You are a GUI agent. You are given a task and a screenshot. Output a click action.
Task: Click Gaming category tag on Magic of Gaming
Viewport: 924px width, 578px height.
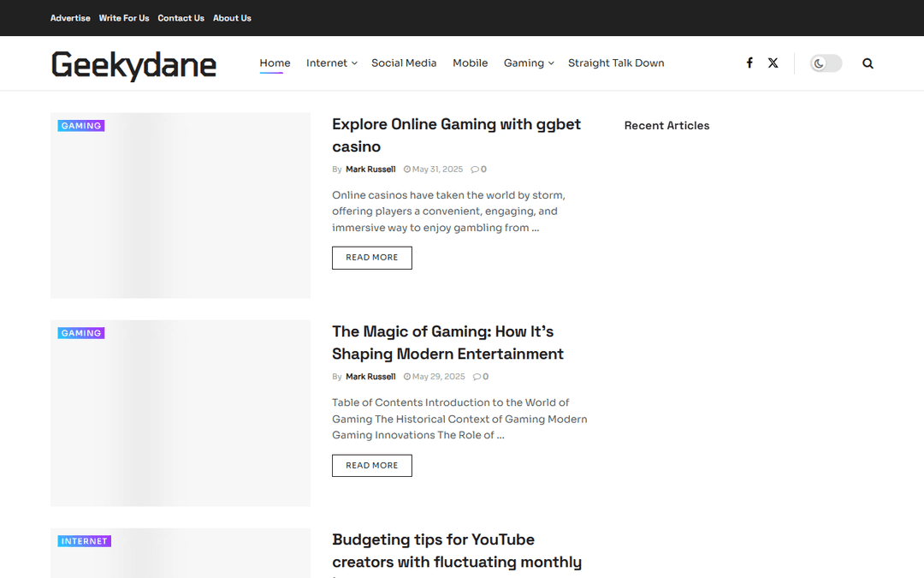81,333
